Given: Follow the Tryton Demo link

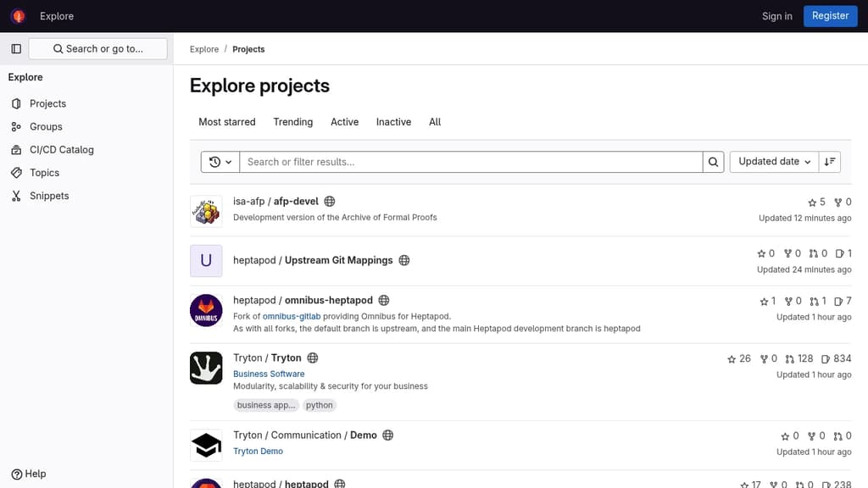Looking at the screenshot, I should 258,451.
